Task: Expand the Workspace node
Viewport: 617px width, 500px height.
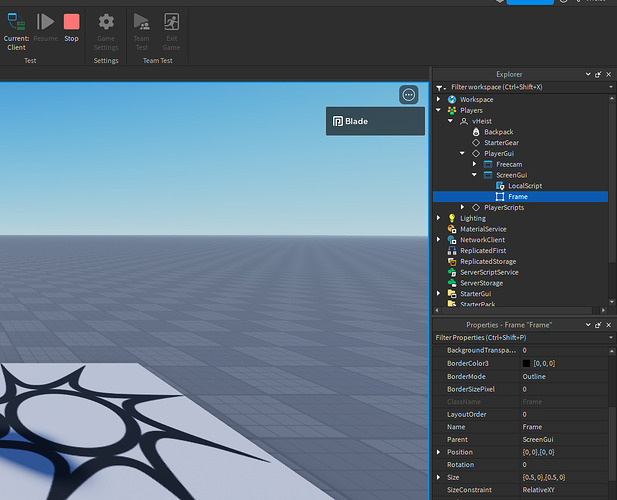Action: point(439,100)
